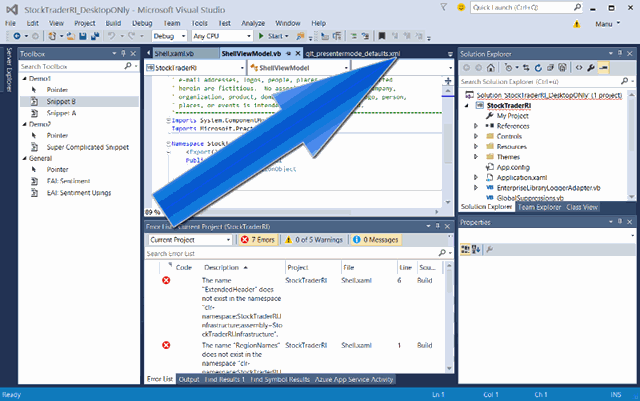Toggle the 0 Messages filter button
The width and height of the screenshot is (640, 401).
[375, 240]
